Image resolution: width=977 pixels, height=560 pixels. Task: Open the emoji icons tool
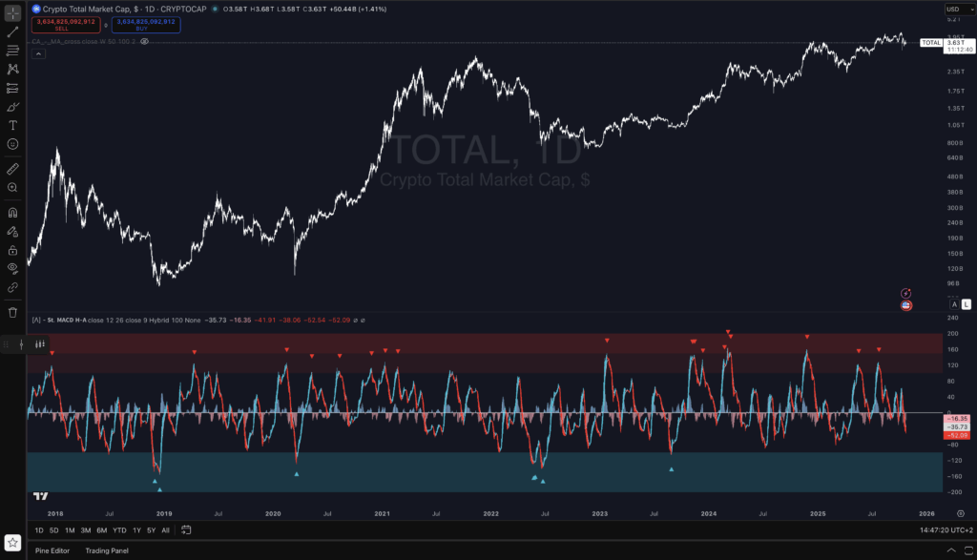click(x=12, y=144)
